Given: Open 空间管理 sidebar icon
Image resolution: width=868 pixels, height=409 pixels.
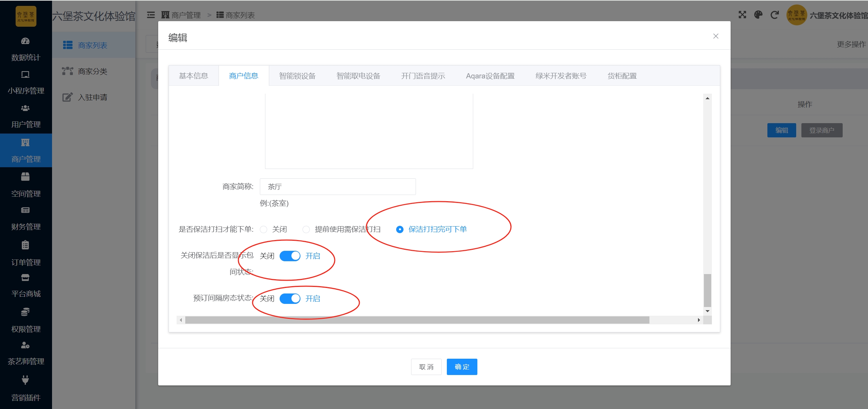Looking at the screenshot, I should point(25,177).
